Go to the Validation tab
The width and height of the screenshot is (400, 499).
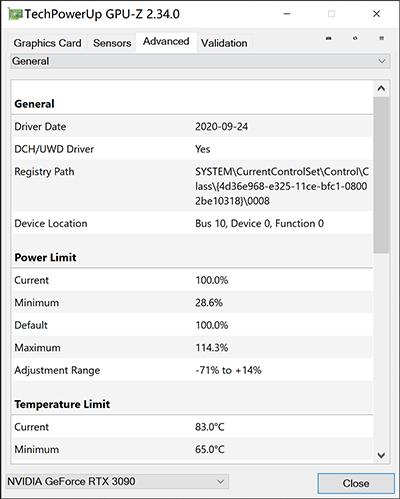click(224, 43)
